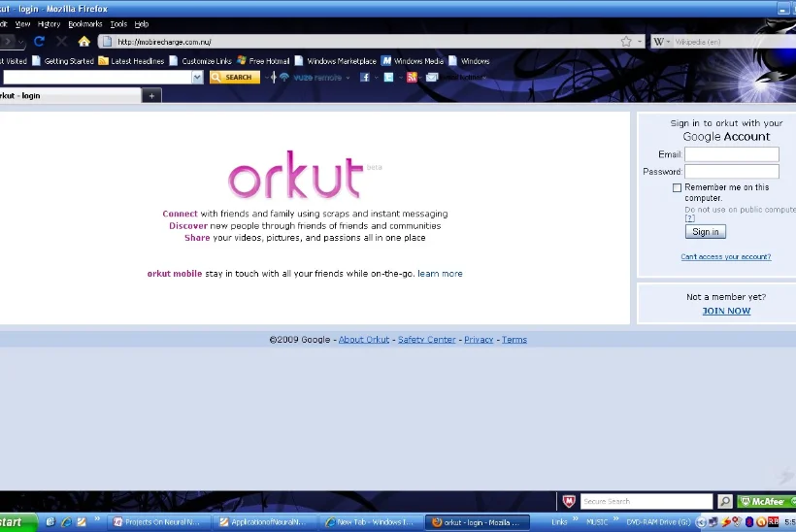
Task: Open the Bookmarks menu
Action: click(x=84, y=23)
